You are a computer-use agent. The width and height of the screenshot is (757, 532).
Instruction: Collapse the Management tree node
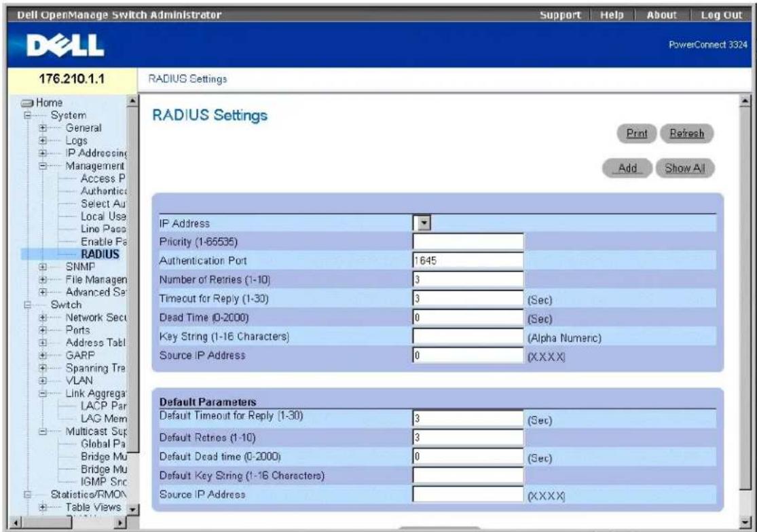[x=43, y=166]
